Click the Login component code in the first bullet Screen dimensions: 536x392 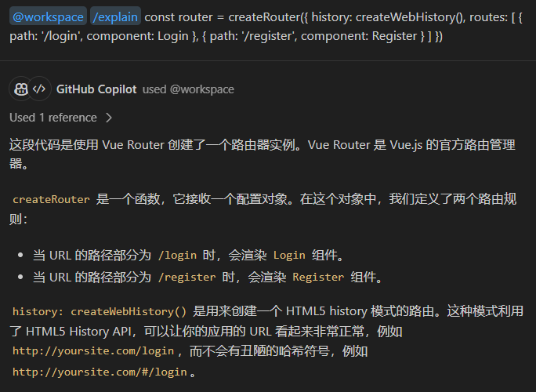click(x=289, y=256)
